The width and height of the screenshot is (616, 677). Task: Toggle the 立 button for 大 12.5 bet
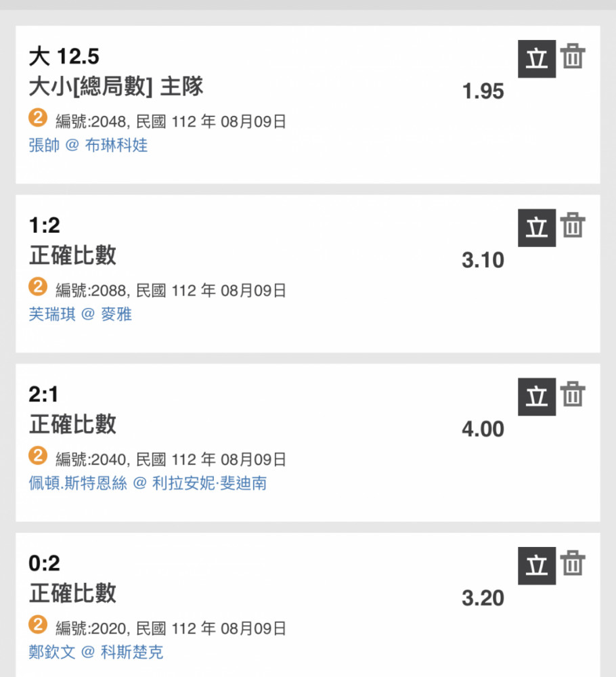[x=537, y=59]
